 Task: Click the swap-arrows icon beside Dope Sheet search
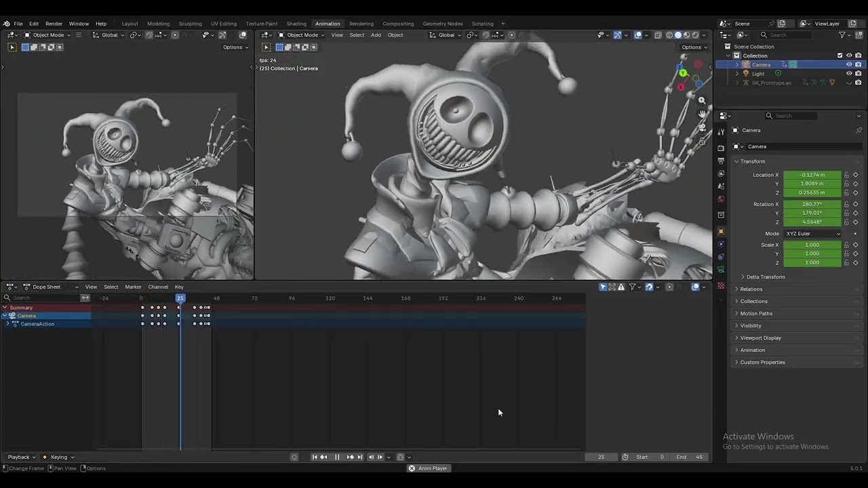[85, 298]
